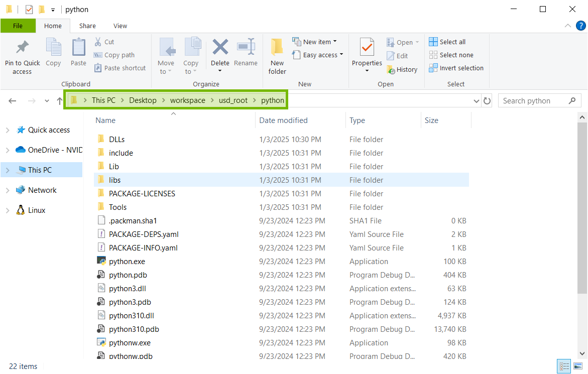Click the Copy to button
Screen dimensions: 588x374
click(x=191, y=56)
